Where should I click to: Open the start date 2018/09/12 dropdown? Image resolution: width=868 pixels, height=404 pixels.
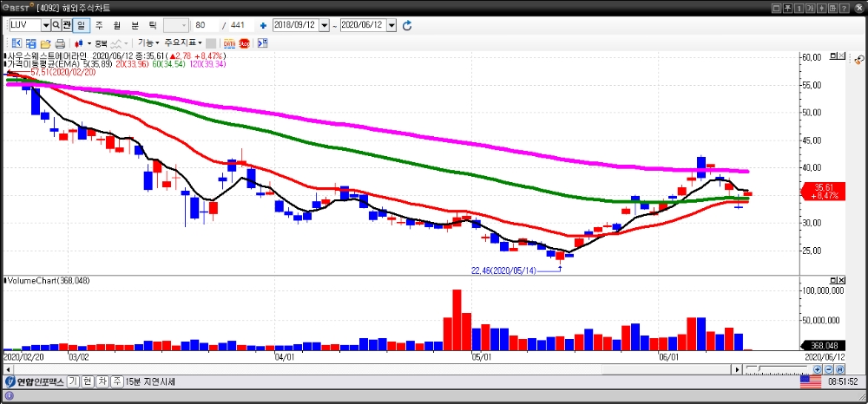pos(324,26)
